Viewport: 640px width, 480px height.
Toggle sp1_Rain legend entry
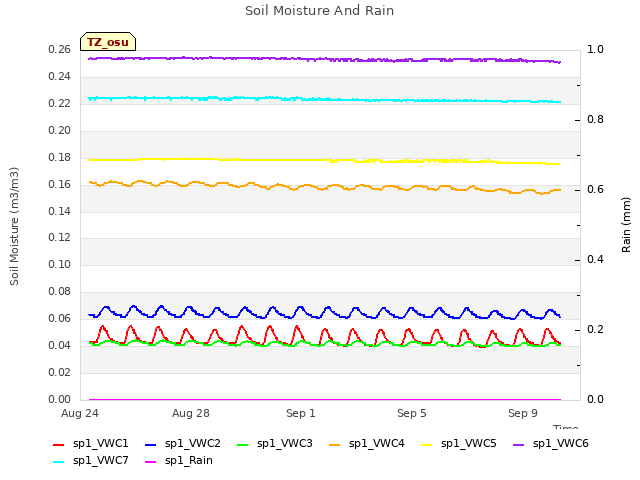coord(179,461)
